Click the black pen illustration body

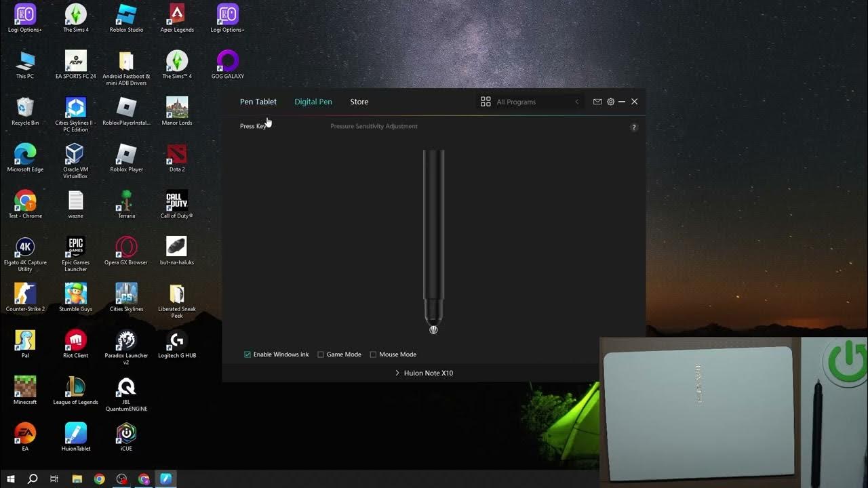tap(434, 234)
